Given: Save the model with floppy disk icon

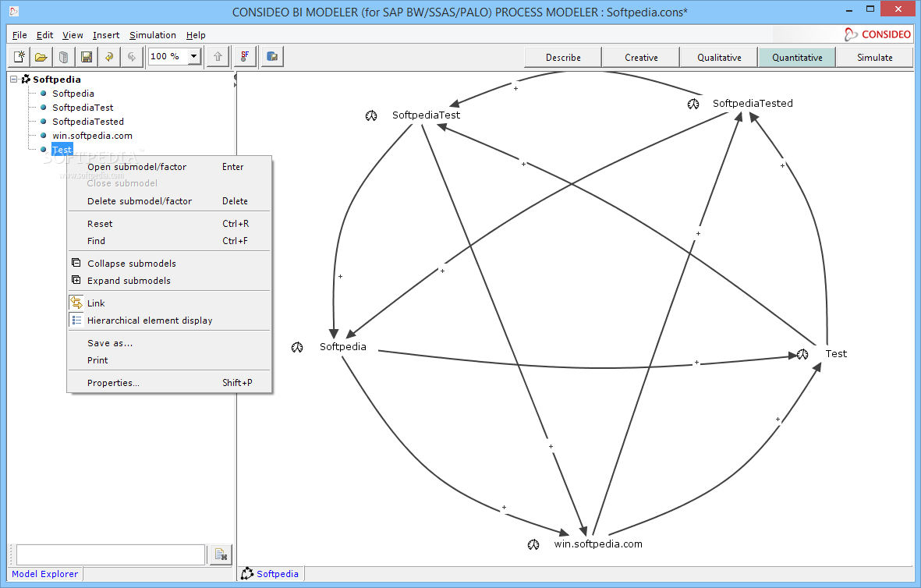Looking at the screenshot, I should tap(87, 57).
